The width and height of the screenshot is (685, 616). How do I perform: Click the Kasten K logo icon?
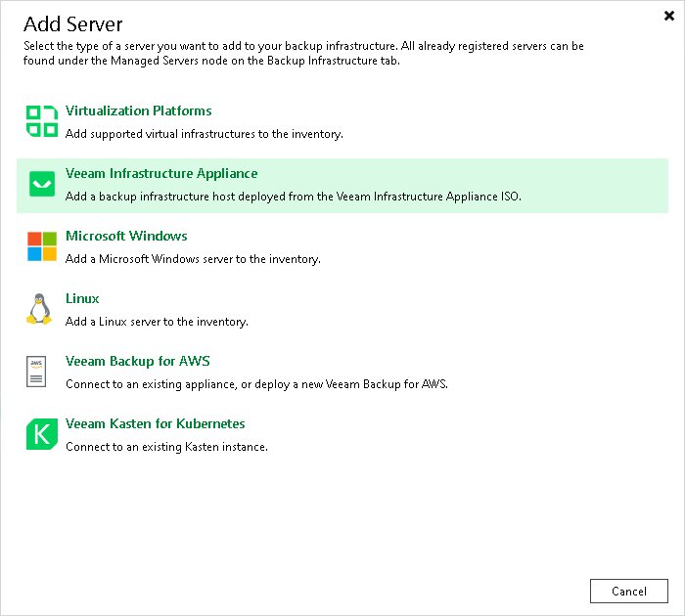[42, 434]
